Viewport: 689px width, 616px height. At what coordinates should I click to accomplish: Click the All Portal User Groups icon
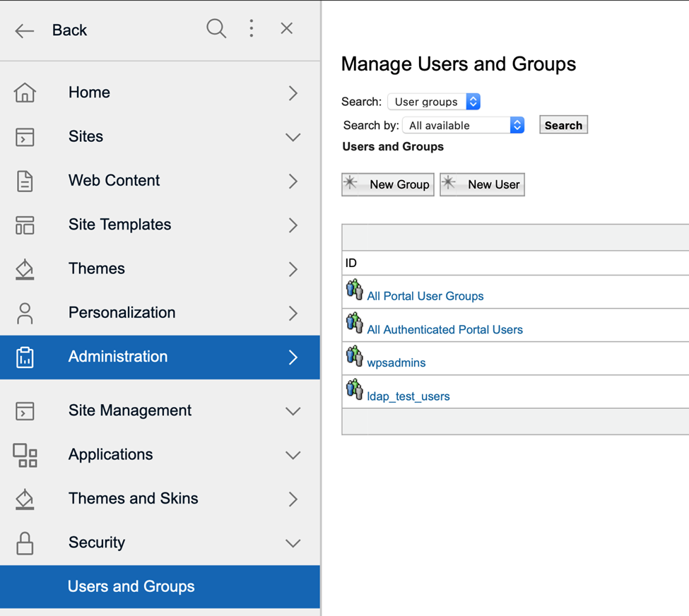pos(354,289)
